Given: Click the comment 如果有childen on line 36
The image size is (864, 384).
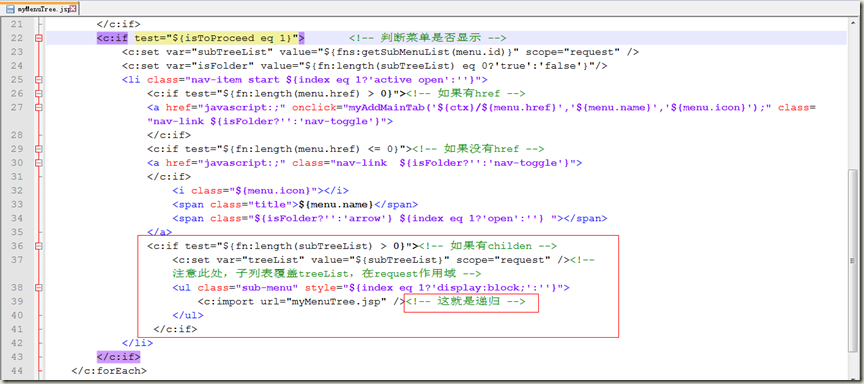Looking at the screenshot, I should [489, 246].
